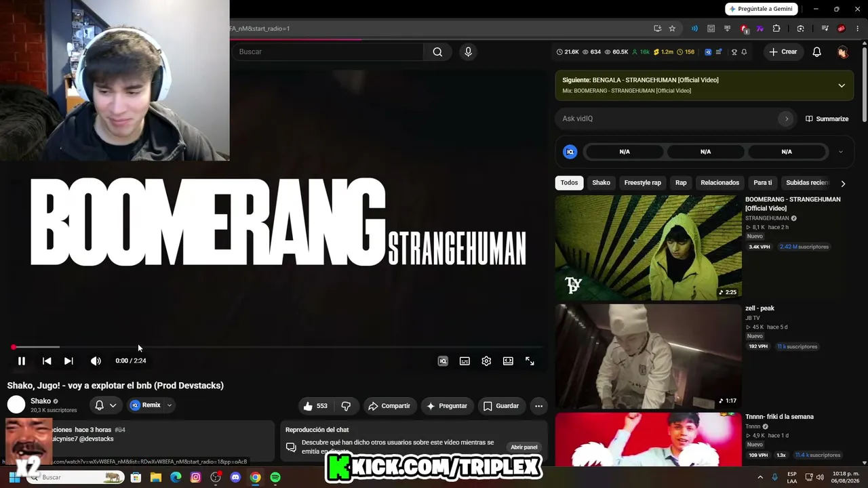Open Microsoft Edge from the taskbar

[176, 477]
